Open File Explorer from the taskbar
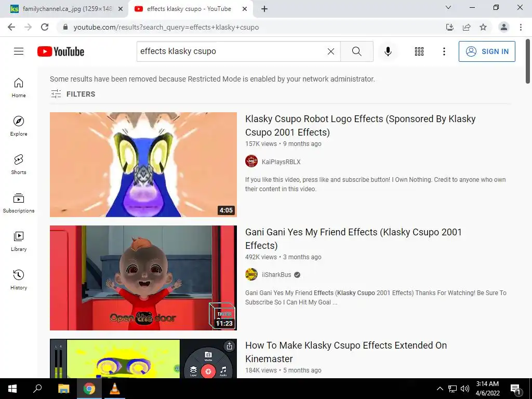 [63, 389]
